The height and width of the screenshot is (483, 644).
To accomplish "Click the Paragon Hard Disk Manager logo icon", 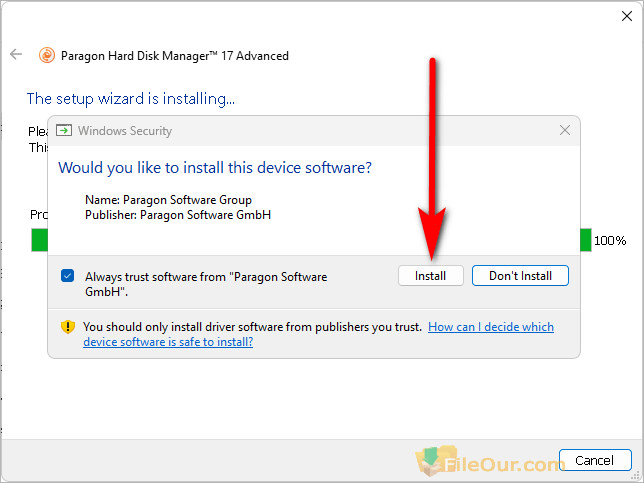I will (x=47, y=55).
